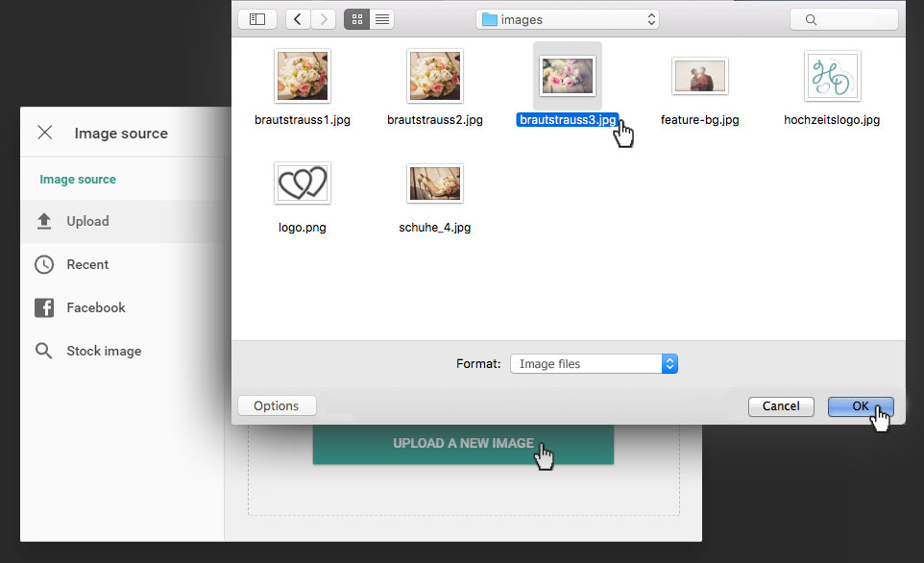Viewport: 924px width, 563px height.
Task: Click the logo.png file name
Action: coord(303,228)
